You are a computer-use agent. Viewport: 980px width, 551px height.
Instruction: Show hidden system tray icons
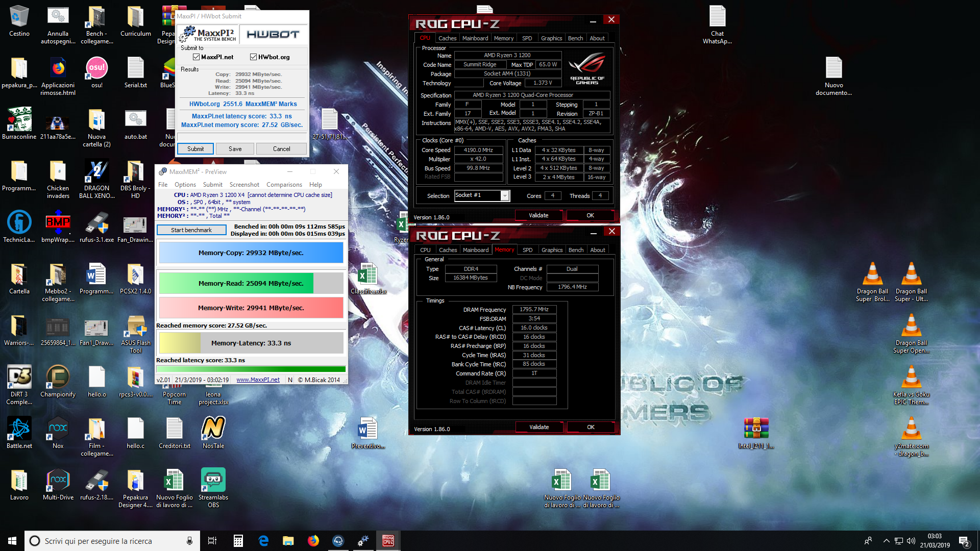(x=886, y=541)
